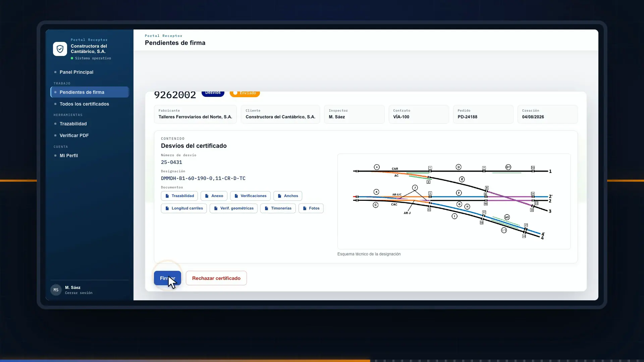Click Inspector value M. Sáez

click(337, 117)
